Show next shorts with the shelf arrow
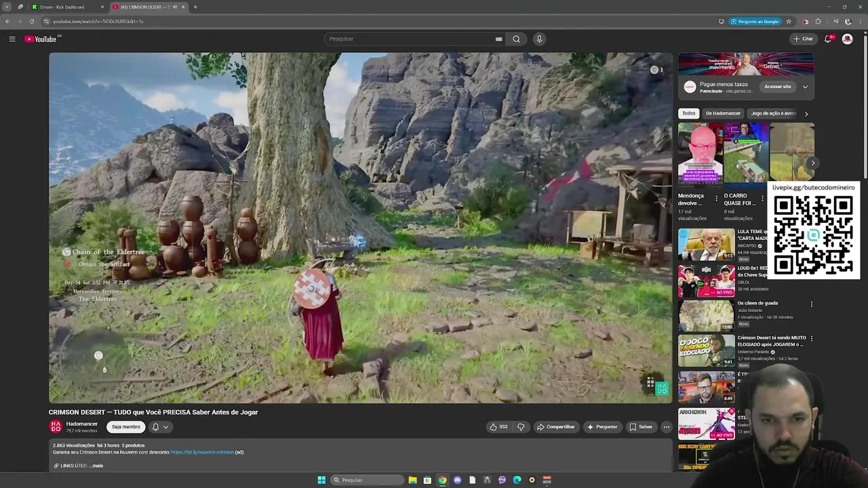The image size is (868, 488). click(x=812, y=163)
